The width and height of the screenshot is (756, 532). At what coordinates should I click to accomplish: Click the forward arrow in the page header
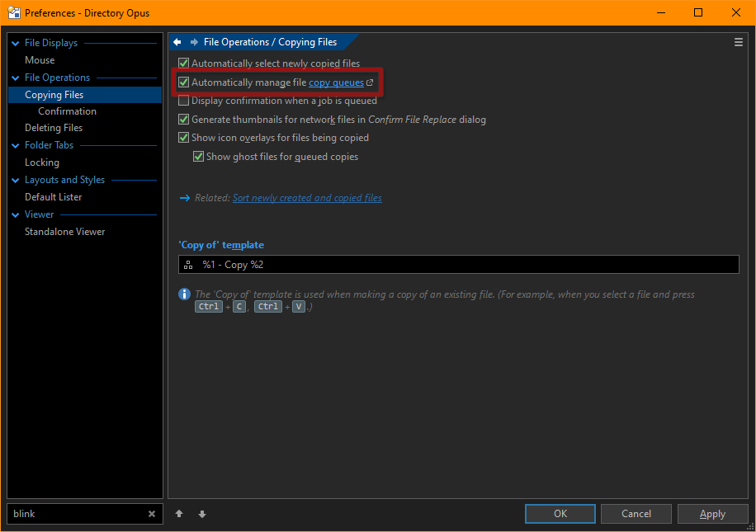click(194, 42)
